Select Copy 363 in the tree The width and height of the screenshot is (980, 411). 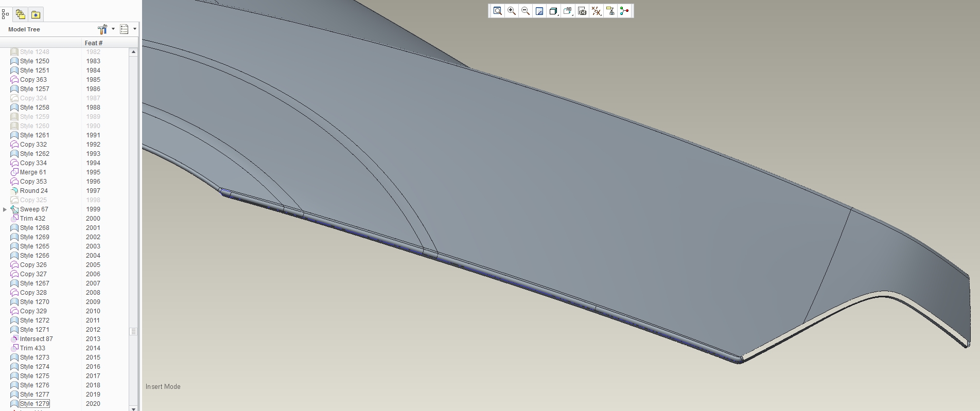(x=33, y=80)
